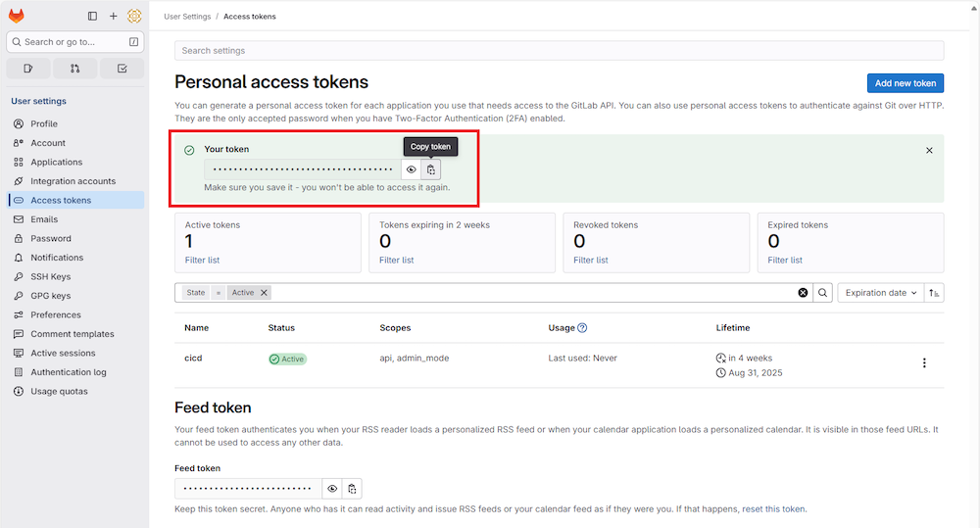This screenshot has height=528, width=980.
Task: Dismiss the Your token banner
Action: [x=929, y=150]
